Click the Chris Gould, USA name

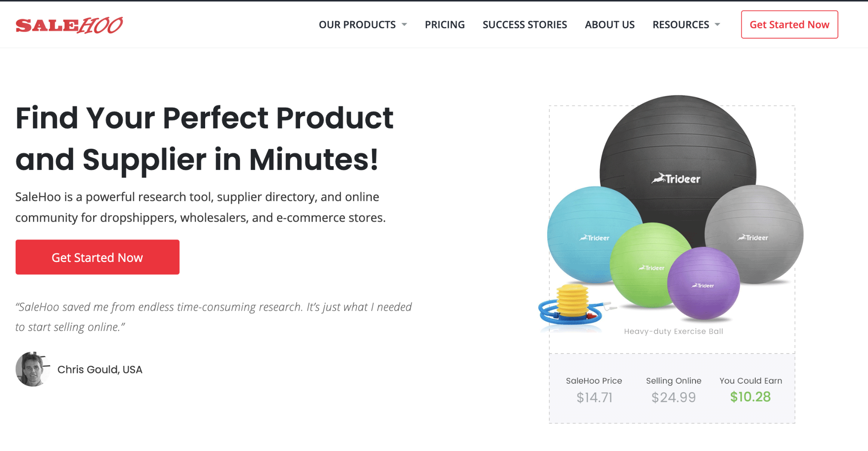pos(100,370)
